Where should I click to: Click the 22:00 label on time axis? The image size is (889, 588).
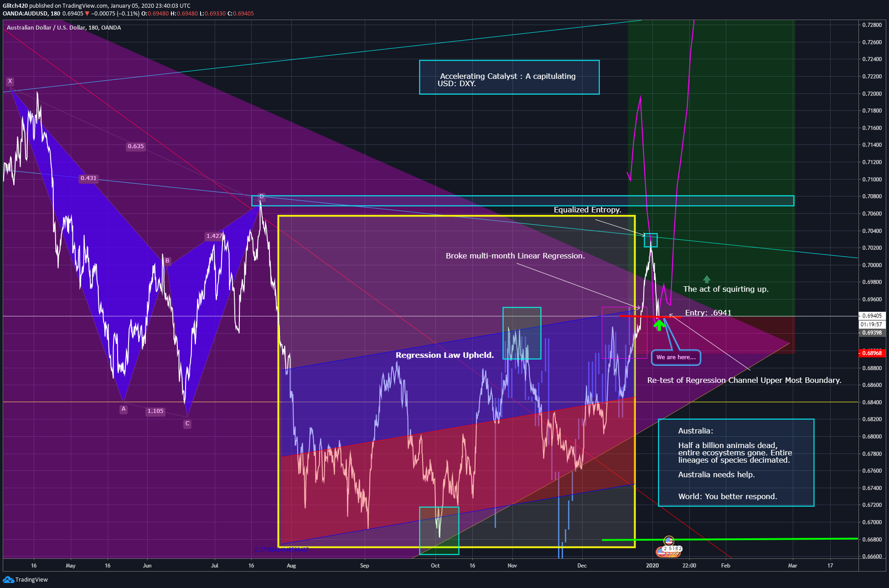point(689,566)
